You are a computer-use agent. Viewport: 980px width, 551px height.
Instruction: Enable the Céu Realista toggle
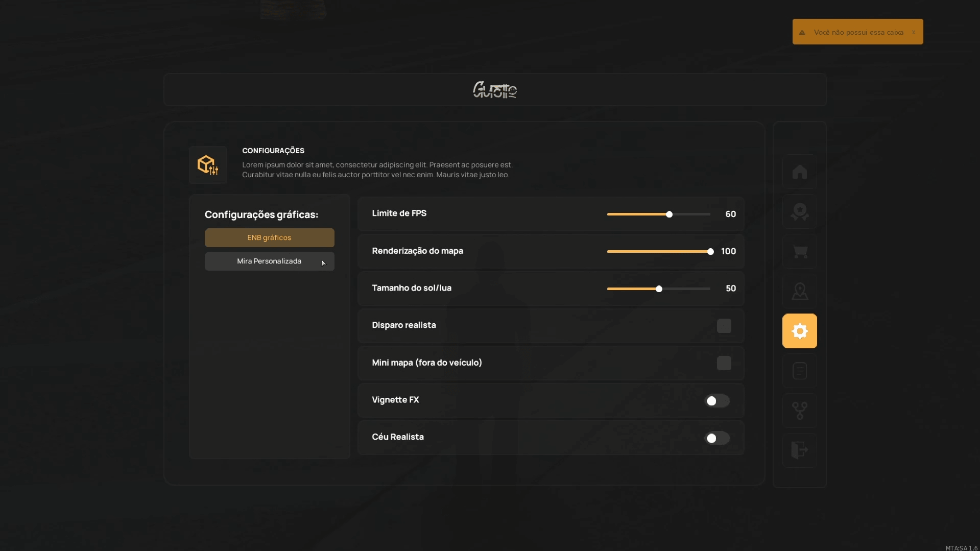pyautogui.click(x=716, y=438)
